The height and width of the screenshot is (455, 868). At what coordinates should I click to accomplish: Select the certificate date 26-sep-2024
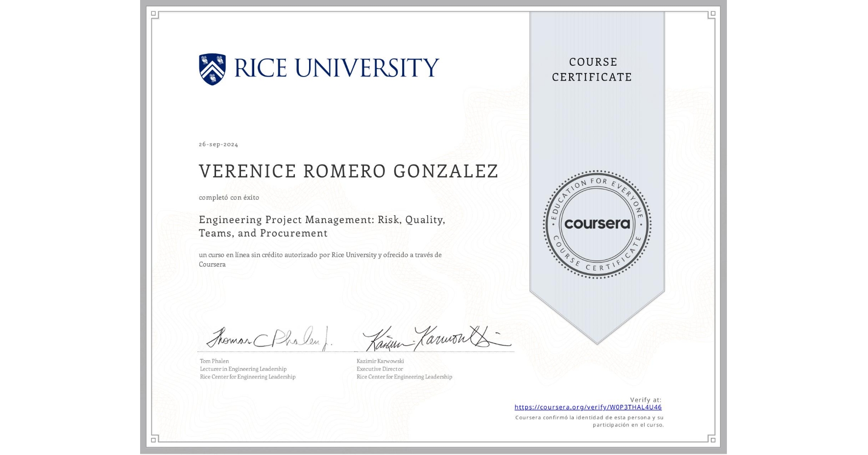pyautogui.click(x=217, y=144)
